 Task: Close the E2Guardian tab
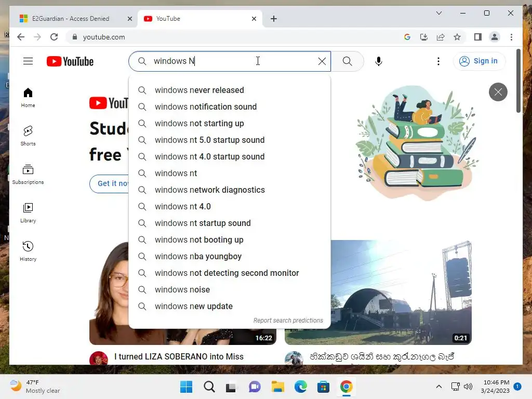tap(129, 19)
